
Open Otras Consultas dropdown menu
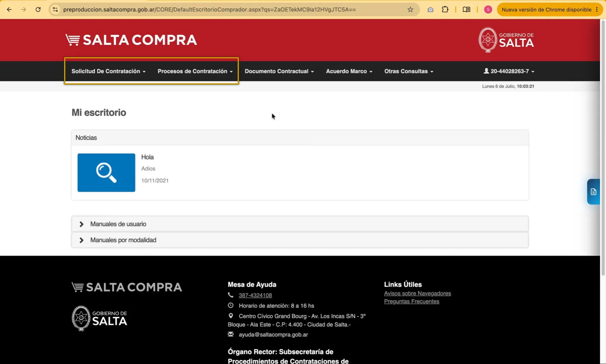coord(409,71)
